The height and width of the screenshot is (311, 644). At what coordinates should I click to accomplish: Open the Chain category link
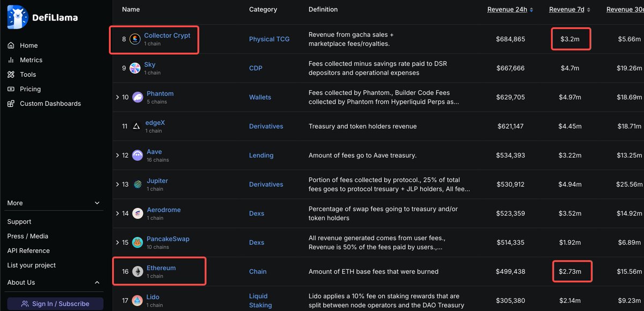coord(258,271)
